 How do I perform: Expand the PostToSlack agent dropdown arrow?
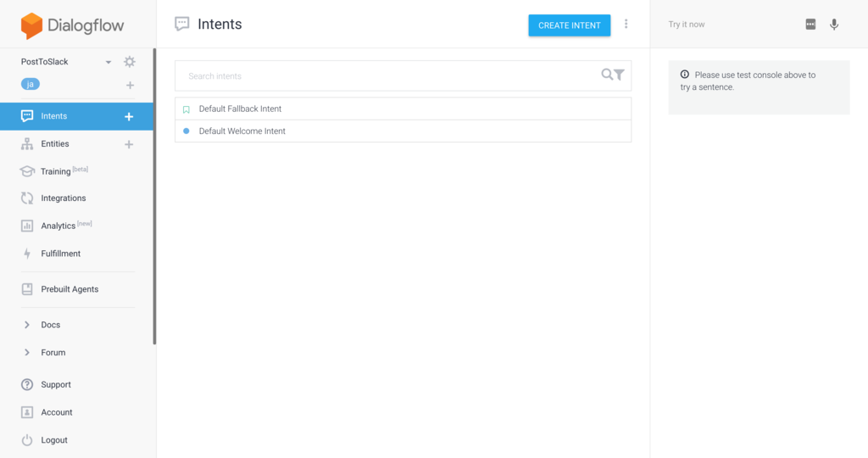tap(108, 62)
